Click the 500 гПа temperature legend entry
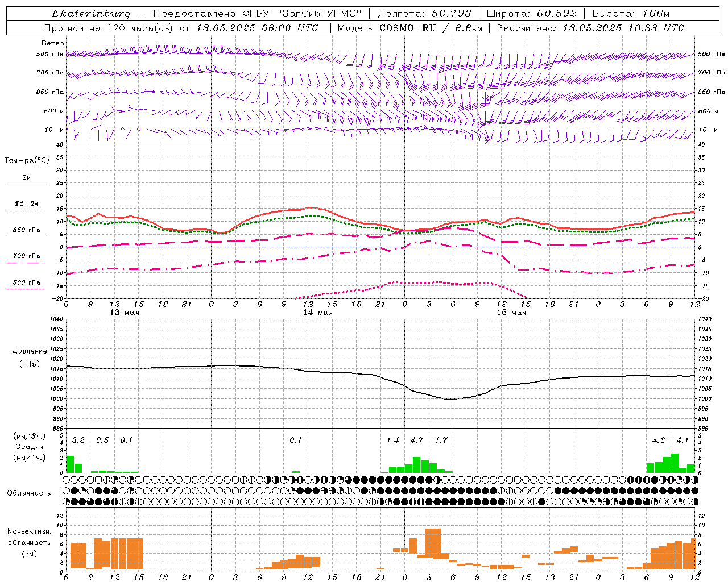The width and height of the screenshot is (728, 582). click(x=27, y=282)
